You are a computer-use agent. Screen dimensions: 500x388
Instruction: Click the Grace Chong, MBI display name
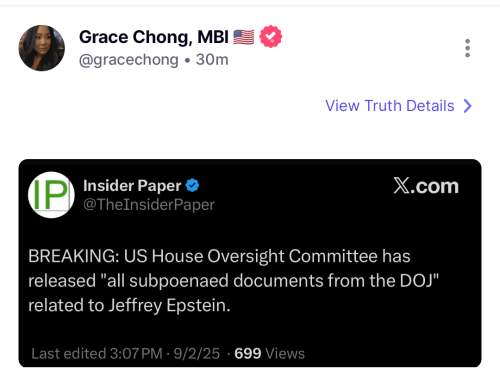pyautogui.click(x=154, y=37)
